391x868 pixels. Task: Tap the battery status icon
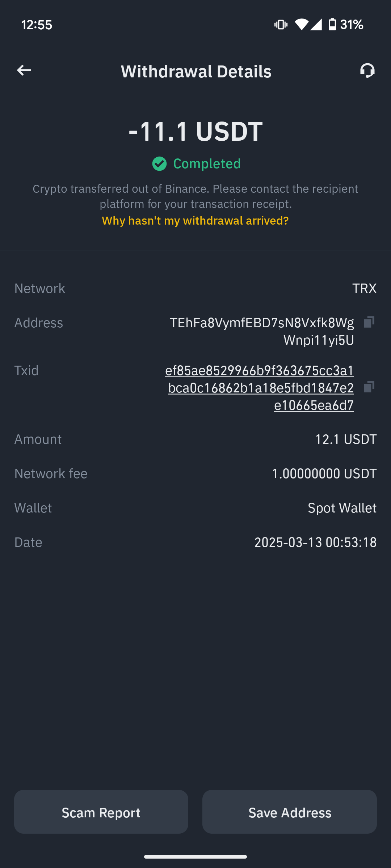[332, 25]
